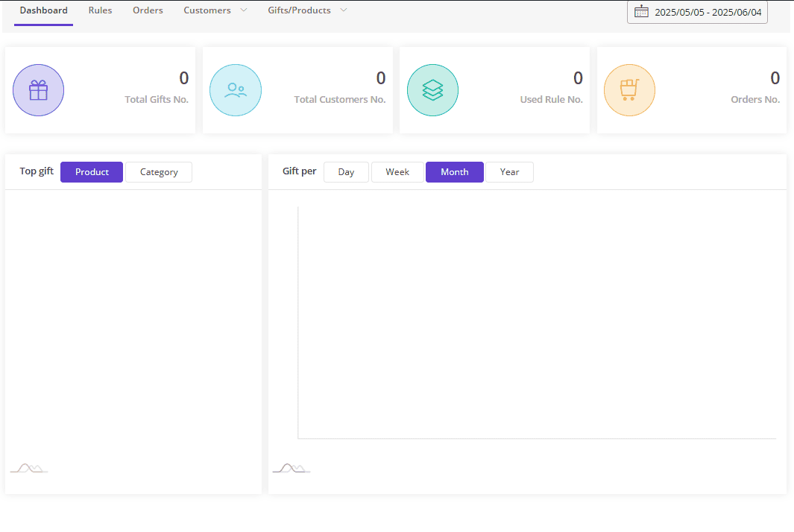Switch to the Dashboard tab
The width and height of the screenshot is (794, 532).
point(43,10)
